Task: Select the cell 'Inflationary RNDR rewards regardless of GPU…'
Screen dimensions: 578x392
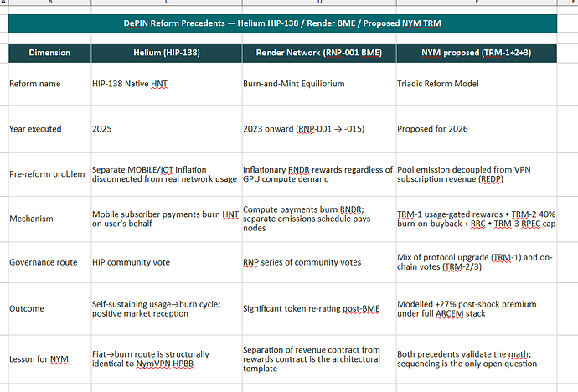Action: coord(319,174)
